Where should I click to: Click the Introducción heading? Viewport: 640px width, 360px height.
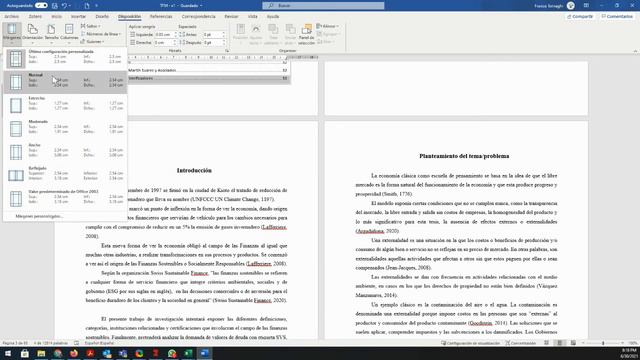click(x=194, y=171)
